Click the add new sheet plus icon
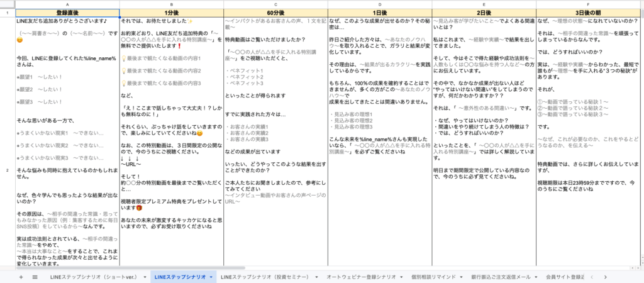The height and width of the screenshot is (283, 644). point(20,277)
